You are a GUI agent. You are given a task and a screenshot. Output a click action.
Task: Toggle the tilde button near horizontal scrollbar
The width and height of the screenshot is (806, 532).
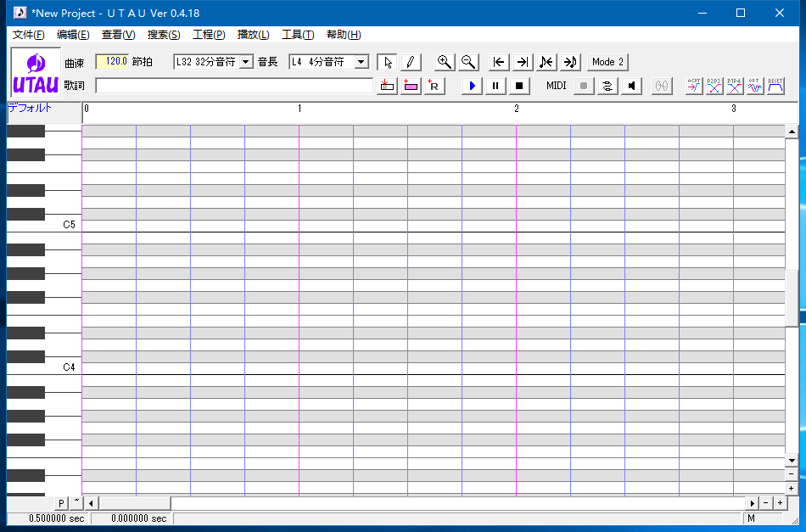coord(76,503)
